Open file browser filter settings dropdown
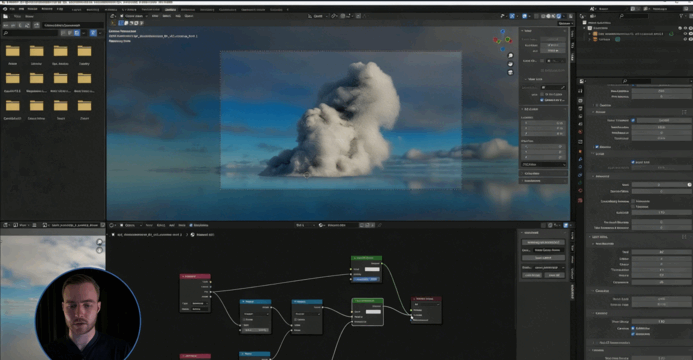 [100, 33]
